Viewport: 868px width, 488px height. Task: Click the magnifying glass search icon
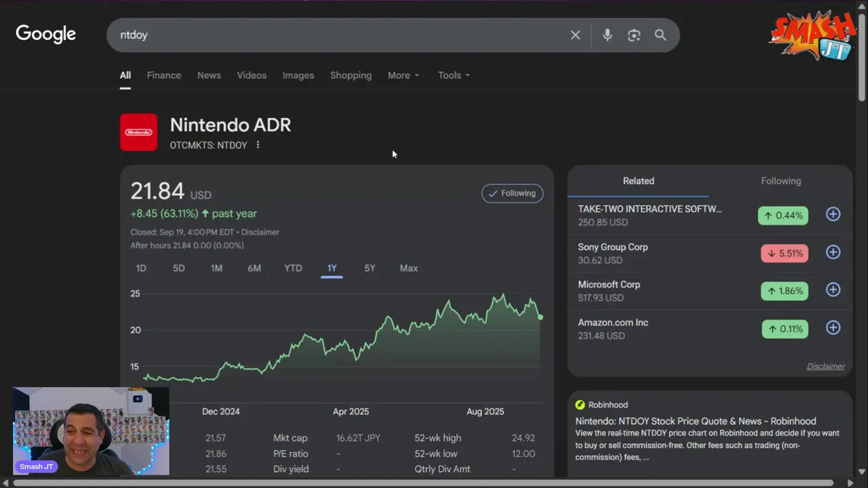[660, 35]
